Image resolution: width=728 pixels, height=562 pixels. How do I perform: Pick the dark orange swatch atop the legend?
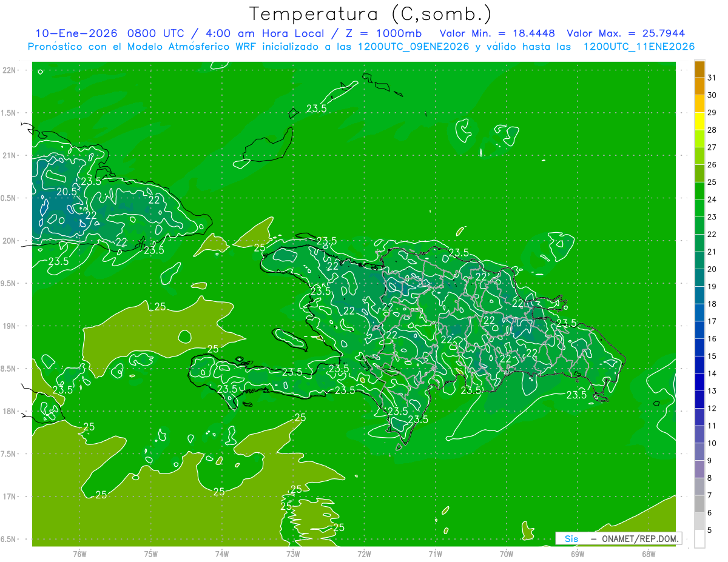pos(699,69)
